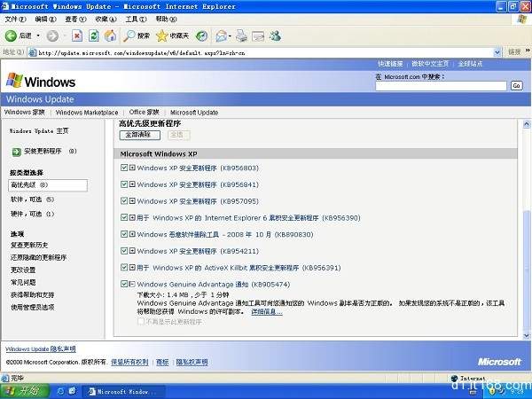Uncheck Internet Explorer 6 KB956390 checkbox
The width and height of the screenshot is (532, 399).
[x=124, y=217]
